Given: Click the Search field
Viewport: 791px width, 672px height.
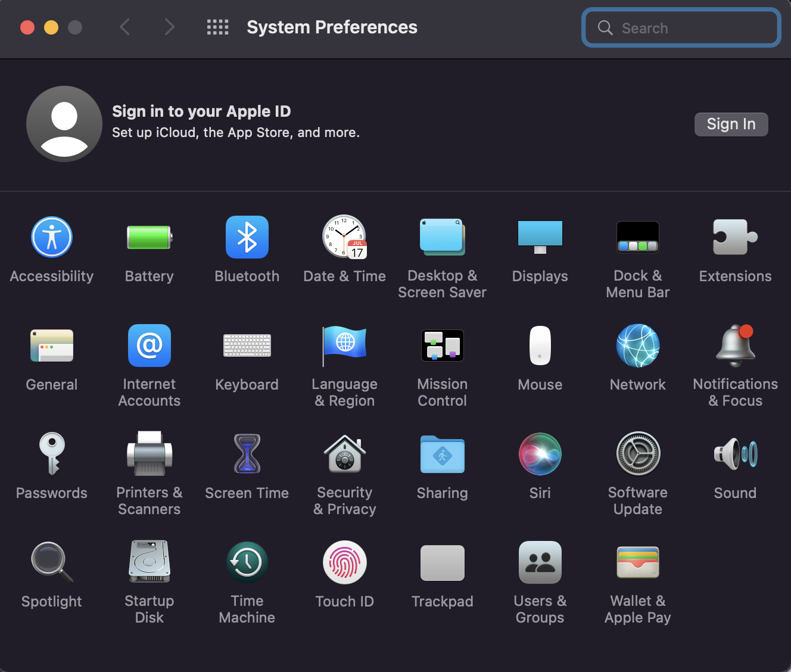Looking at the screenshot, I should pos(681,27).
